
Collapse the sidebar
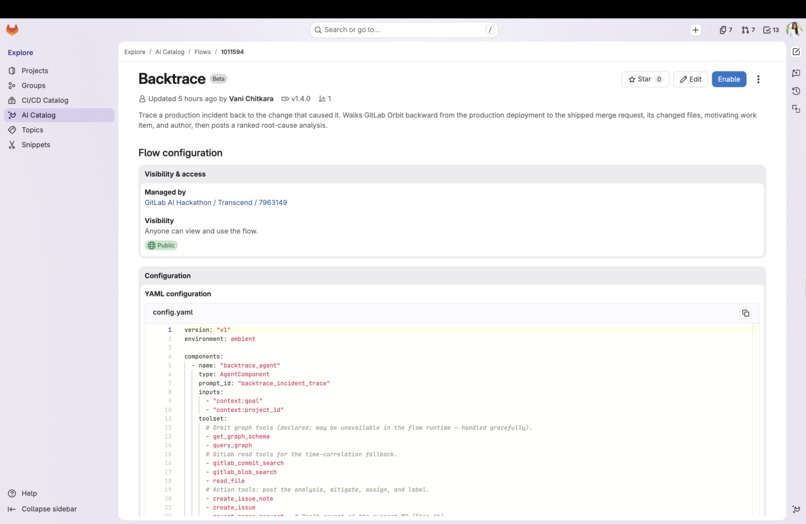click(42, 509)
